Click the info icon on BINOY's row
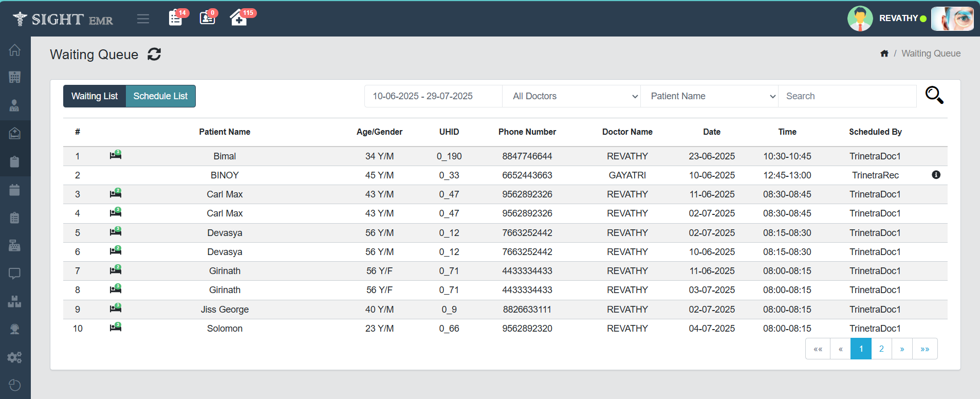This screenshot has width=980, height=399. click(936, 175)
